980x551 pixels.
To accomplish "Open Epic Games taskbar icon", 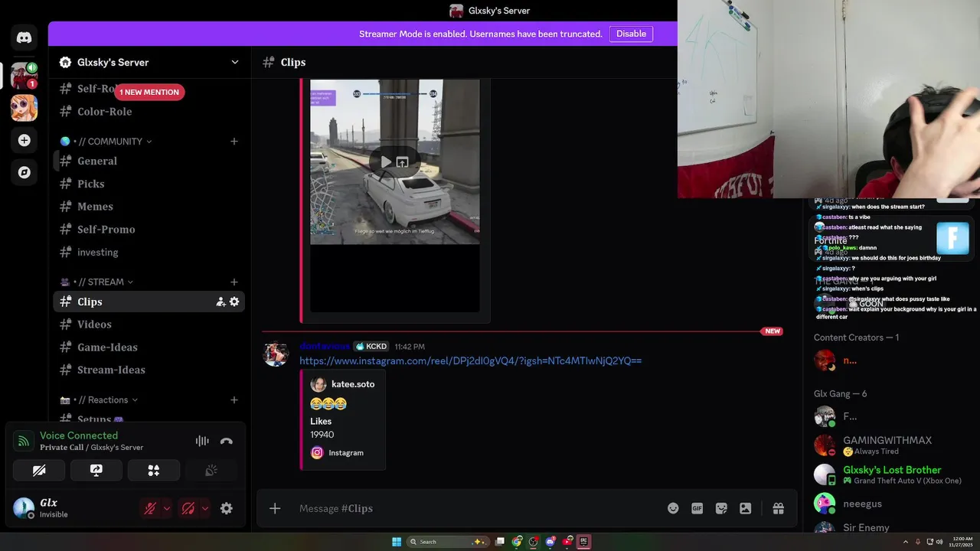I will click(583, 542).
